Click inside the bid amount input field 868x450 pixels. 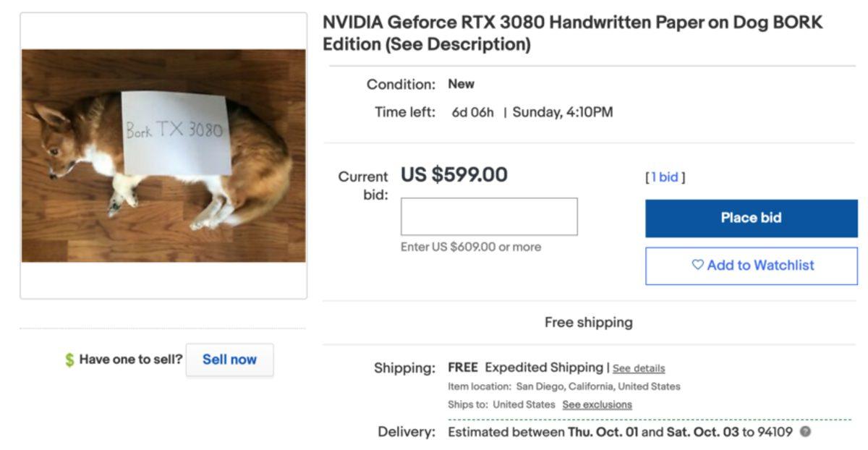(488, 216)
